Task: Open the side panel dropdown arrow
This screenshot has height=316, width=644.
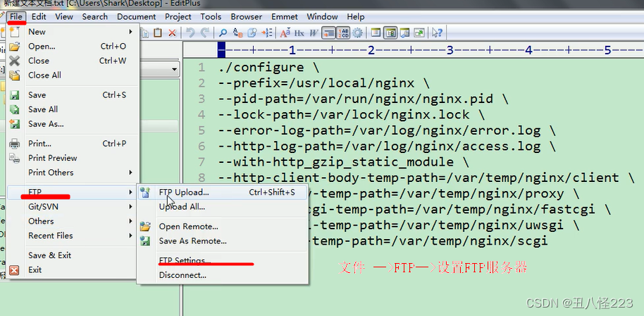Action: pyautogui.click(x=174, y=69)
